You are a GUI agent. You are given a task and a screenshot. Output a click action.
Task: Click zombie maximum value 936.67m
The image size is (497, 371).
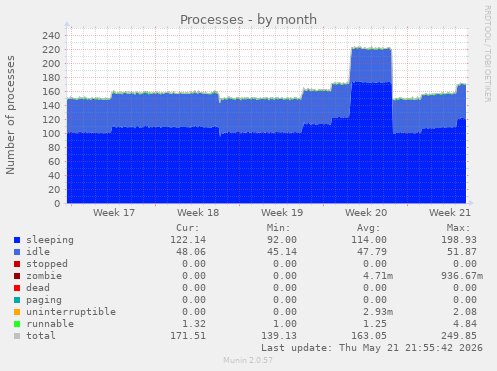pos(462,276)
